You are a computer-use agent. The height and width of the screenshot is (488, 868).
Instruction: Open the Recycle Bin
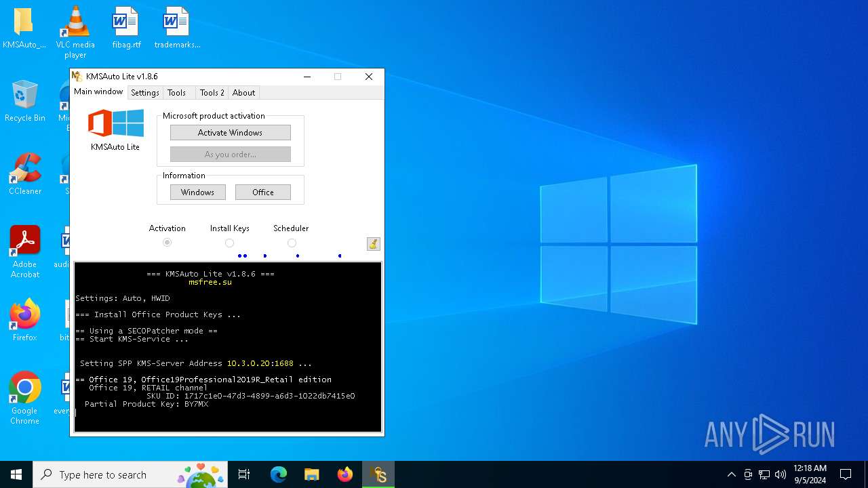point(24,100)
